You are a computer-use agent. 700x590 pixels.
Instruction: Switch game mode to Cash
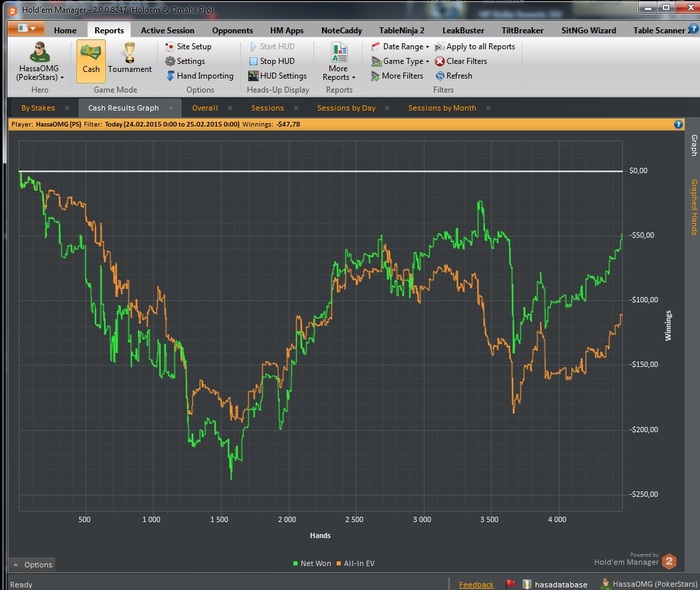[91, 61]
